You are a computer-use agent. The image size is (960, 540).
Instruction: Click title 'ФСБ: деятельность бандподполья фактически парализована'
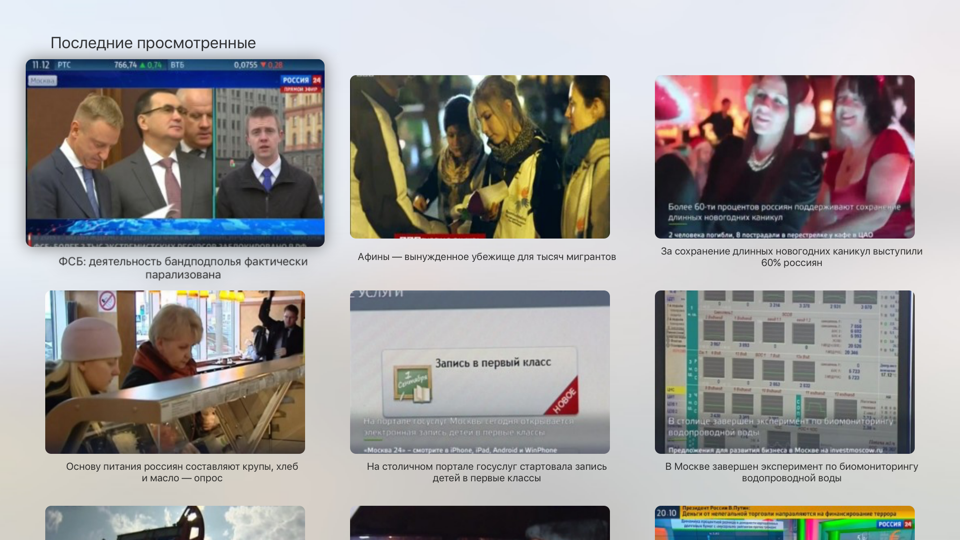183,268
